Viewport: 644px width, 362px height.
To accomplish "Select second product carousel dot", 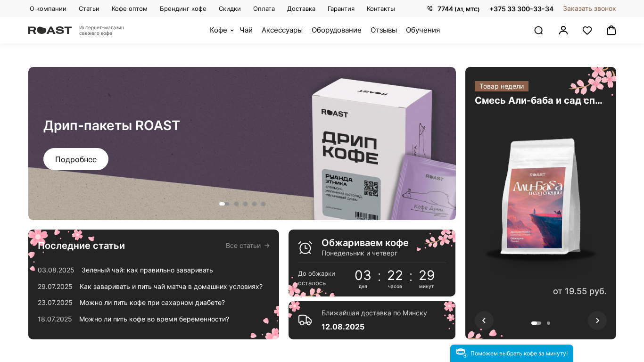I will click(x=548, y=323).
